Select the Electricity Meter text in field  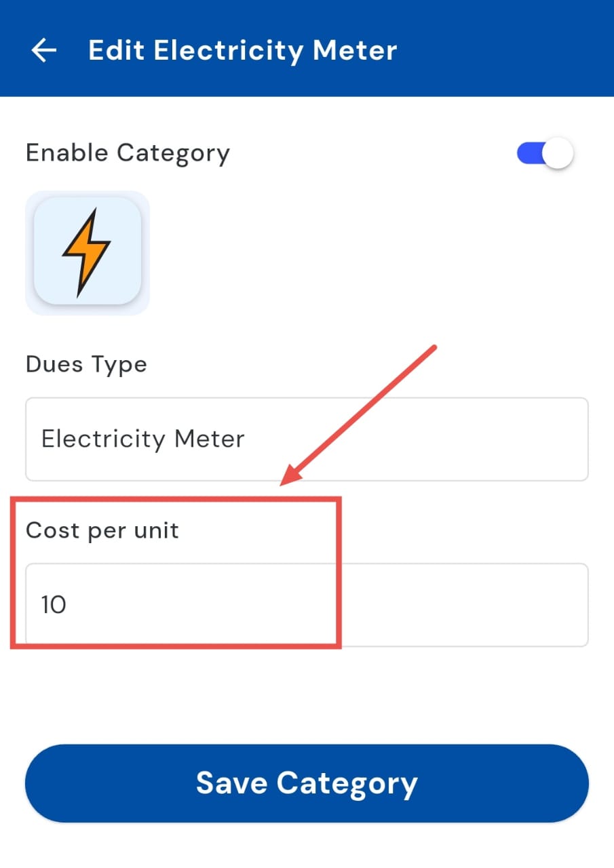[x=142, y=439]
